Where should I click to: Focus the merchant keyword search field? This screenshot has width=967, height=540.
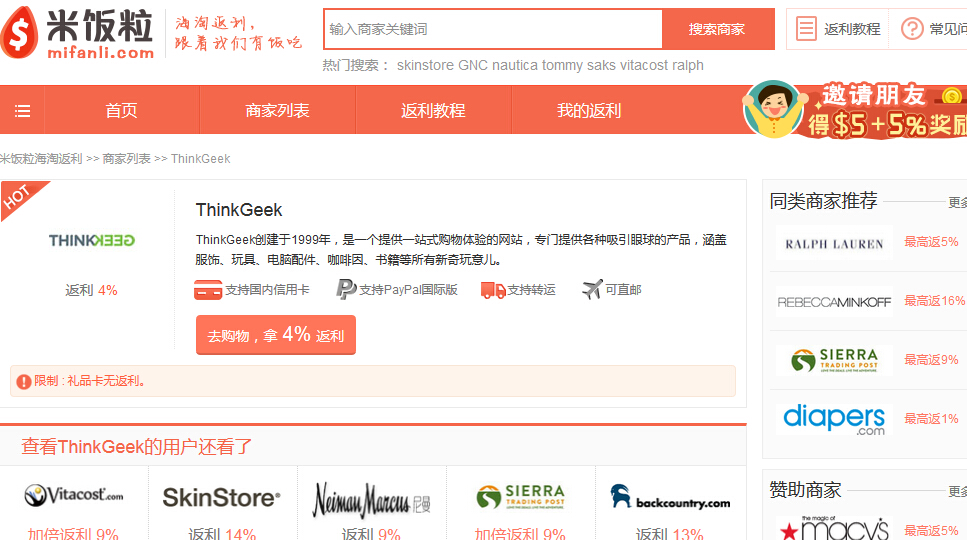pyautogui.click(x=493, y=29)
